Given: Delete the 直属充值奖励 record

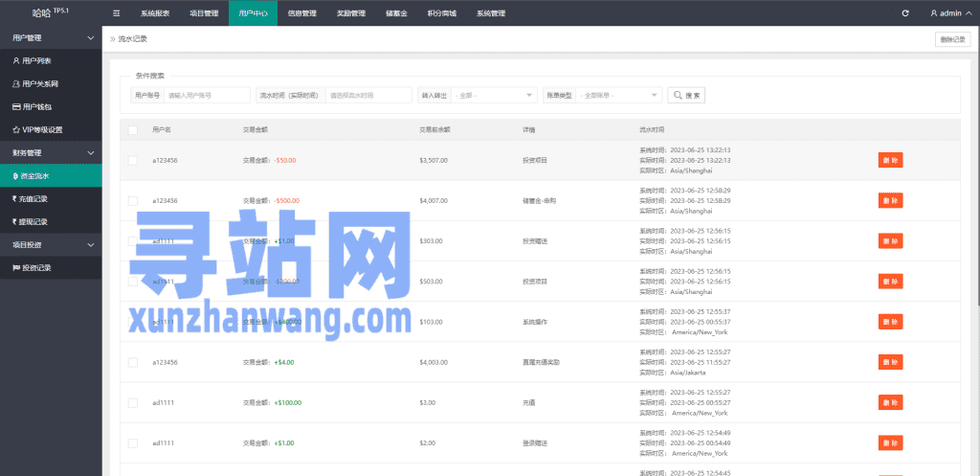Looking at the screenshot, I should [890, 362].
